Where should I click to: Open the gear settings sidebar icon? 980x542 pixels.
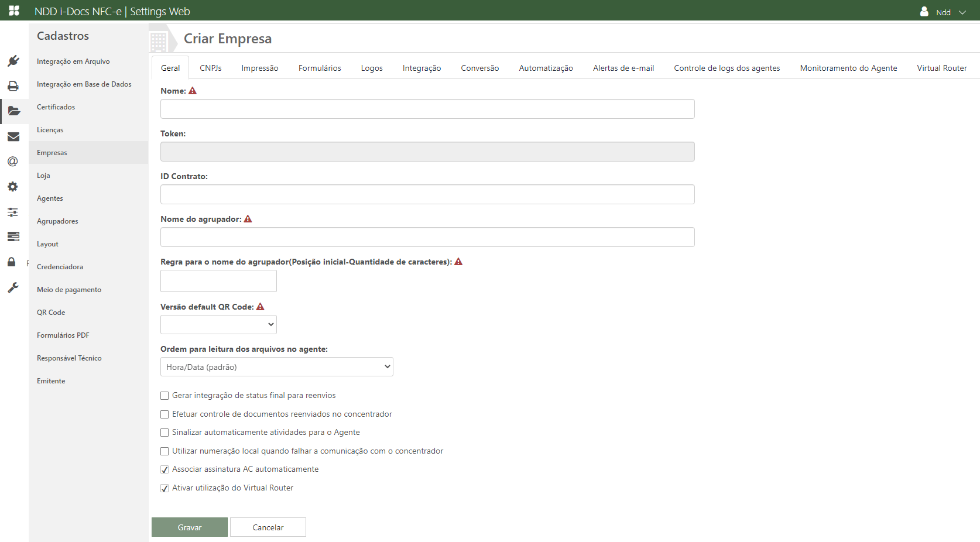[13, 187]
